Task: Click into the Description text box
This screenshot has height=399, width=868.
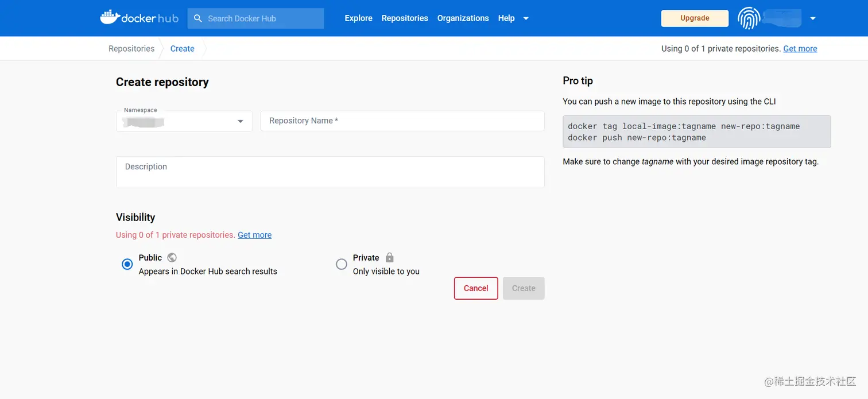Action: (x=330, y=172)
